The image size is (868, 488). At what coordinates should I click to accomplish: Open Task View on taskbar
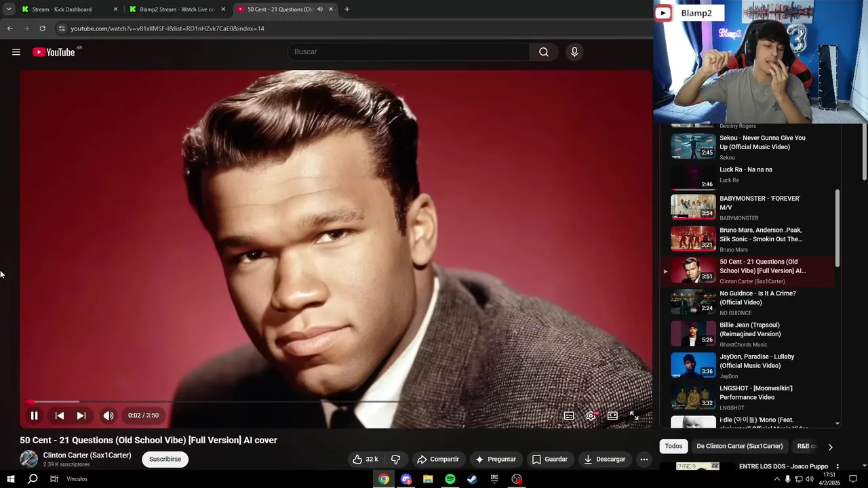pos(54,479)
